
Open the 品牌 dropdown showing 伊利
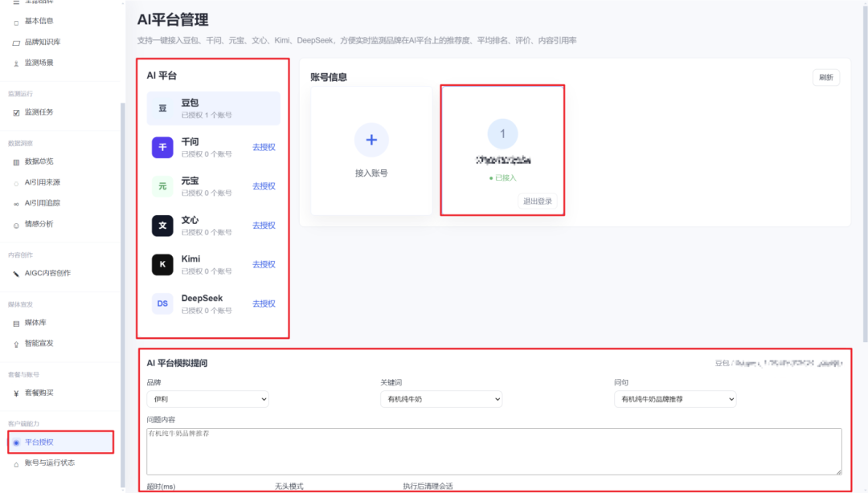pyautogui.click(x=207, y=399)
